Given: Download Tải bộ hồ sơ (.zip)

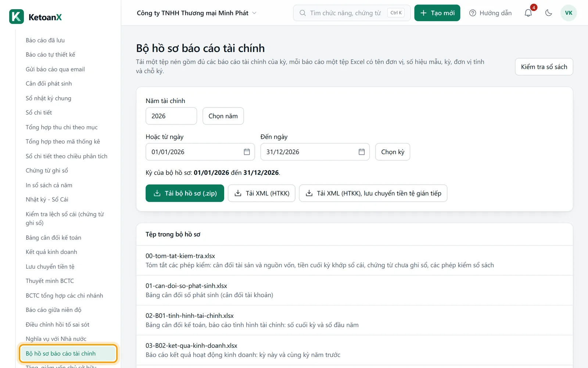Looking at the screenshot, I should 185,193.
